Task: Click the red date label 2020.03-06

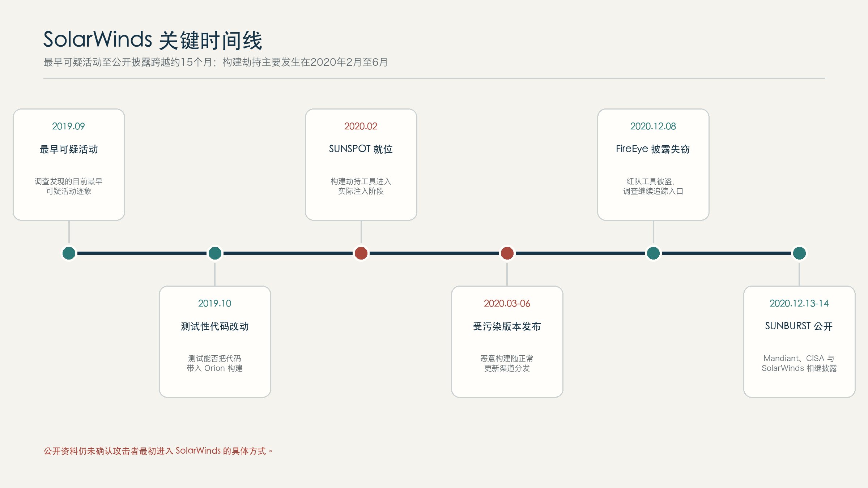Action: [507, 303]
